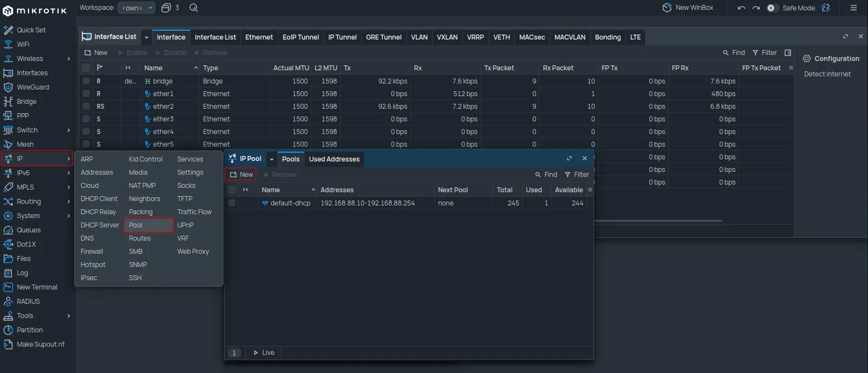The image size is (868, 373).
Task: Select the ether1 row checkbox
Action: click(86, 94)
